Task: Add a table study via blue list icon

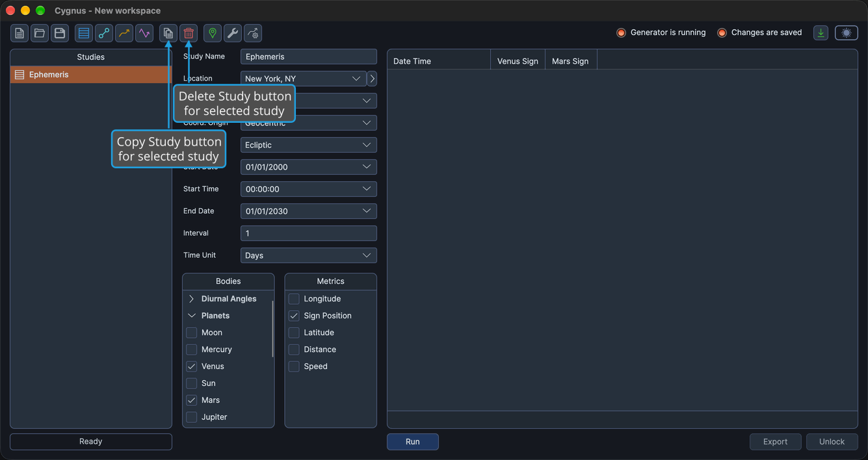Action: tap(83, 33)
